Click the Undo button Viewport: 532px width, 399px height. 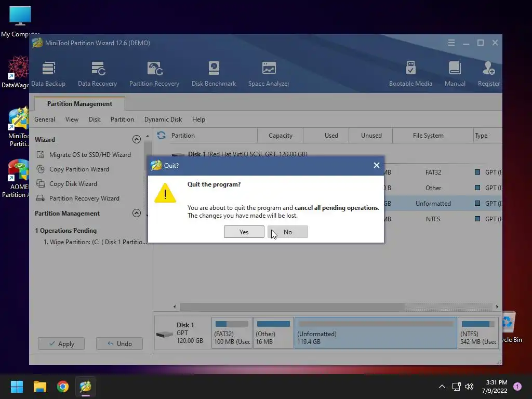click(119, 344)
